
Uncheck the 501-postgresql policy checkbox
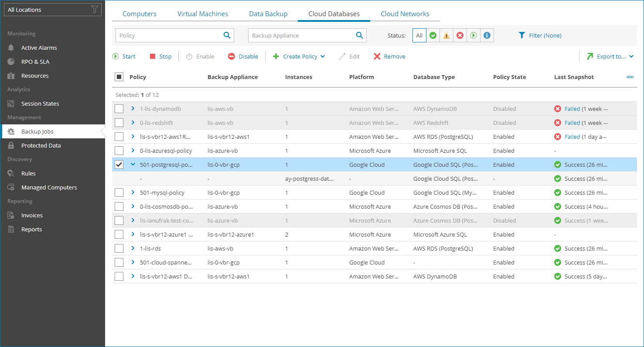tap(119, 165)
